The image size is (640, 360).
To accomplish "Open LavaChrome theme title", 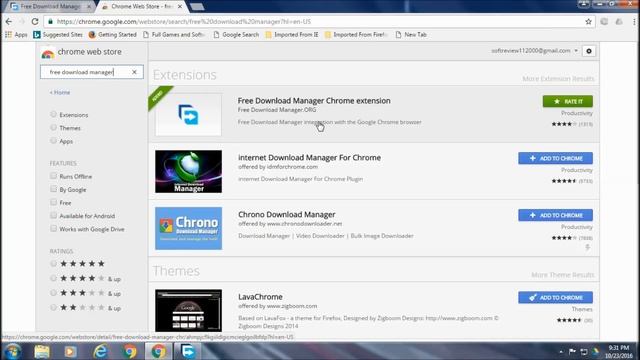I will (260, 297).
